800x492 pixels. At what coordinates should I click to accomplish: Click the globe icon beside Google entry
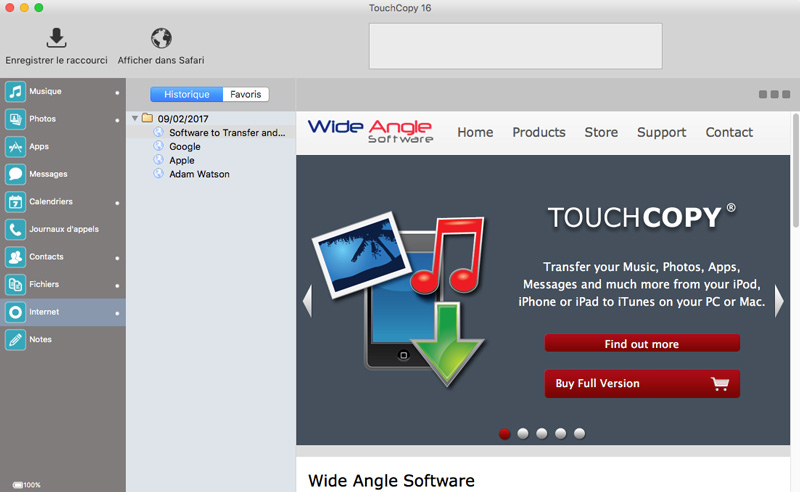(x=159, y=146)
